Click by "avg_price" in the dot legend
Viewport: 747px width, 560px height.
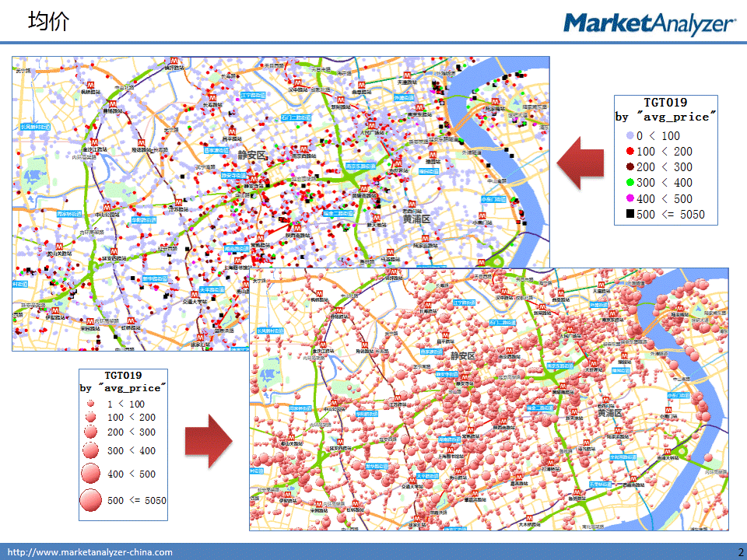[665, 117]
